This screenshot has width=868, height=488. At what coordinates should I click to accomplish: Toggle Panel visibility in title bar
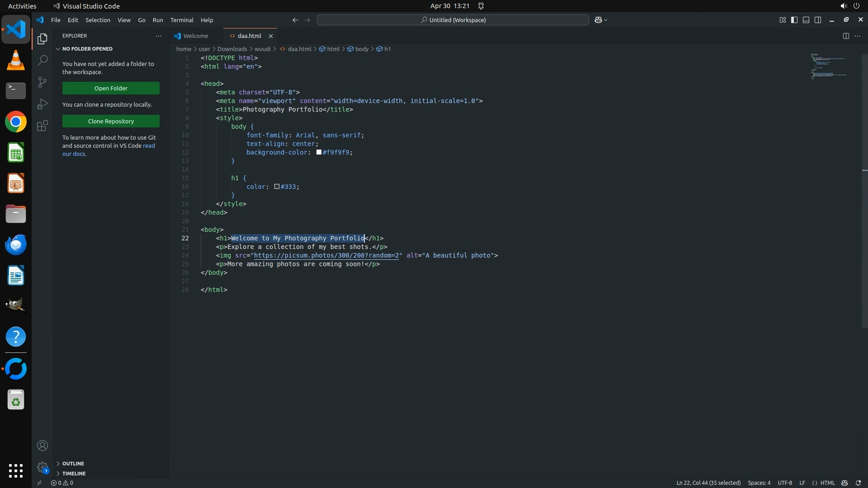806,20
